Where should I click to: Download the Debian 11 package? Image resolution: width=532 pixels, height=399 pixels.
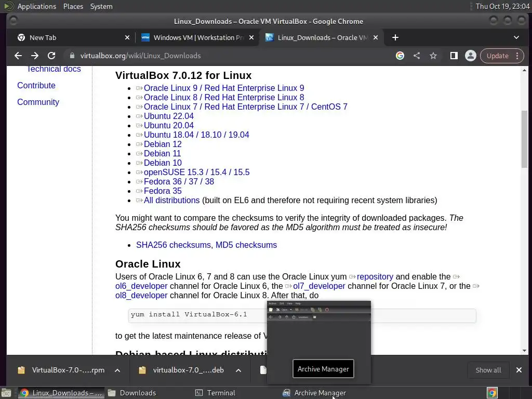tap(162, 153)
